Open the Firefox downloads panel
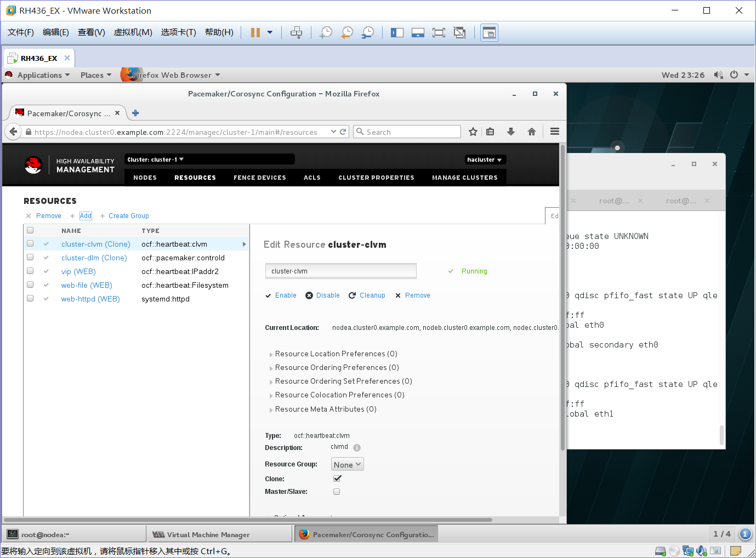The image size is (756, 558). (511, 132)
